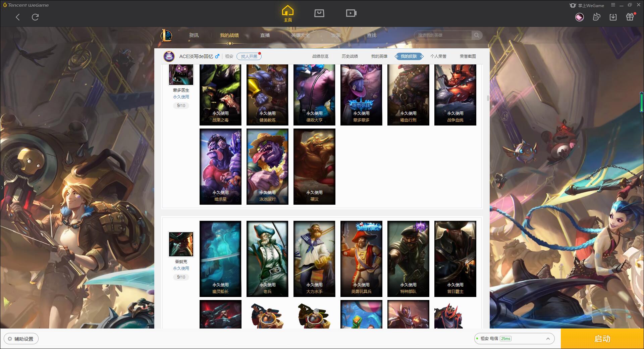The height and width of the screenshot is (349, 644).
Task: Open the 英雄大全 tab
Action: [x=301, y=35]
